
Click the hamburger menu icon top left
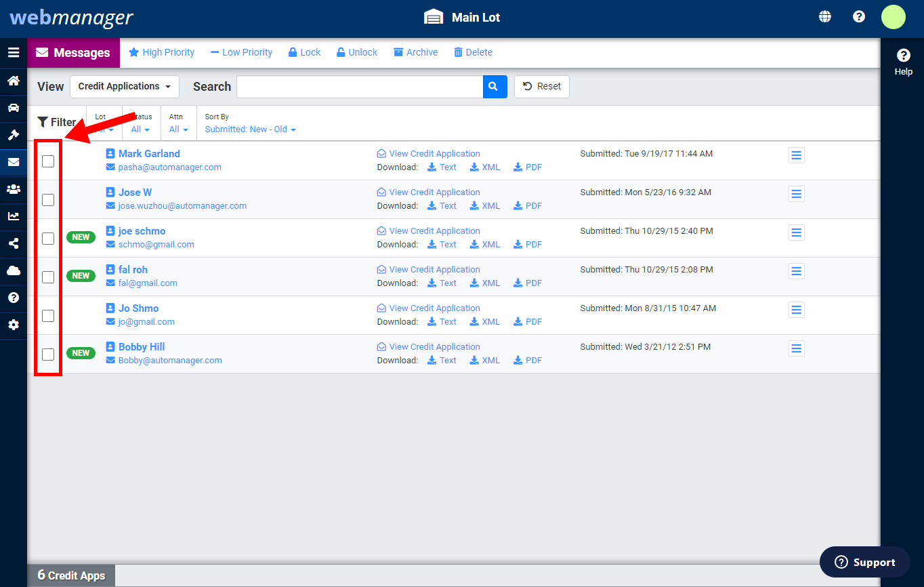14,52
